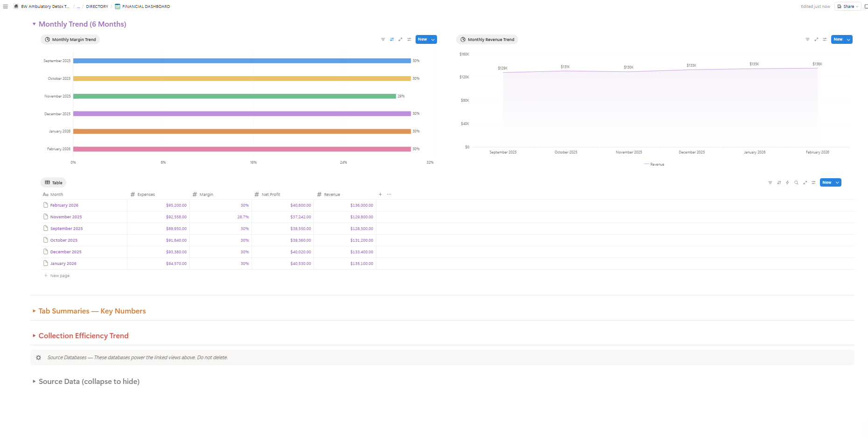Expand Source Data toggle section
The width and height of the screenshot is (868, 439).
34,382
